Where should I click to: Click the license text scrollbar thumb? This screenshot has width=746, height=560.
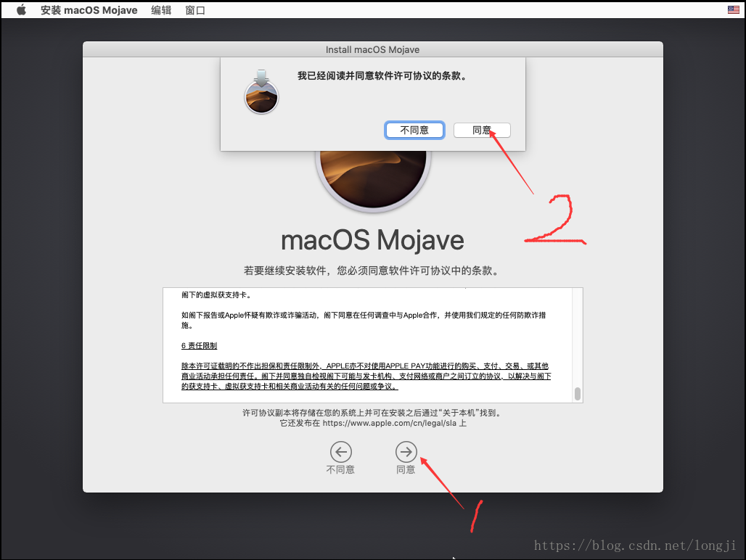[578, 394]
